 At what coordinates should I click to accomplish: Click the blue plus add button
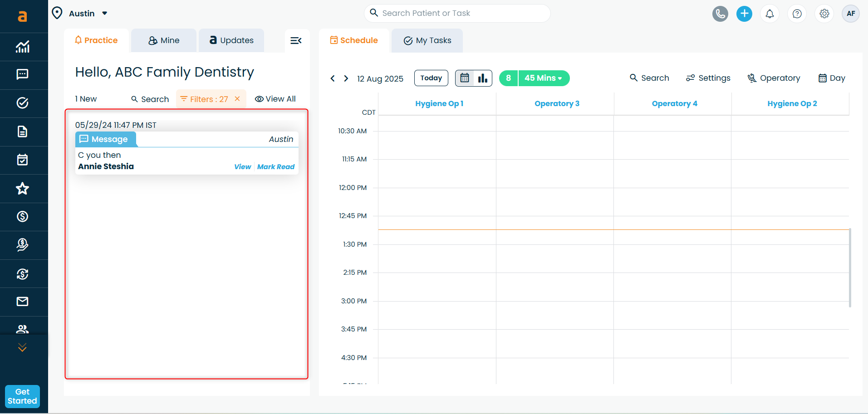coord(744,14)
